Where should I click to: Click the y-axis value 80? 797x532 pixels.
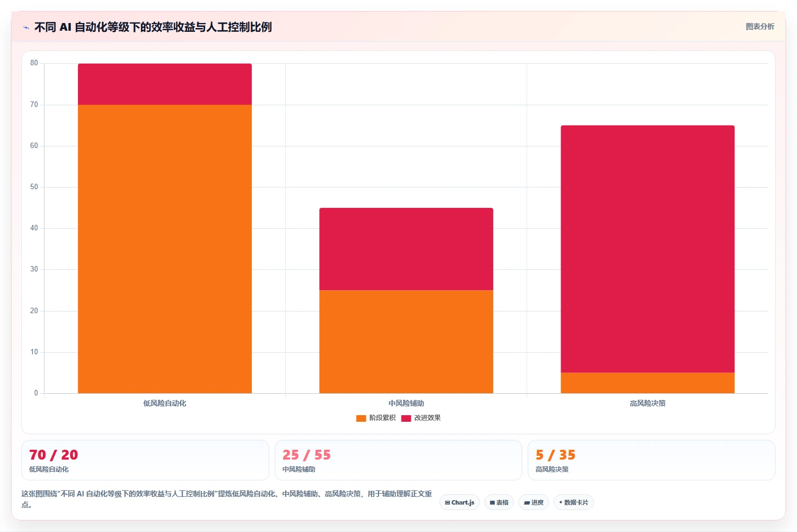(34, 63)
